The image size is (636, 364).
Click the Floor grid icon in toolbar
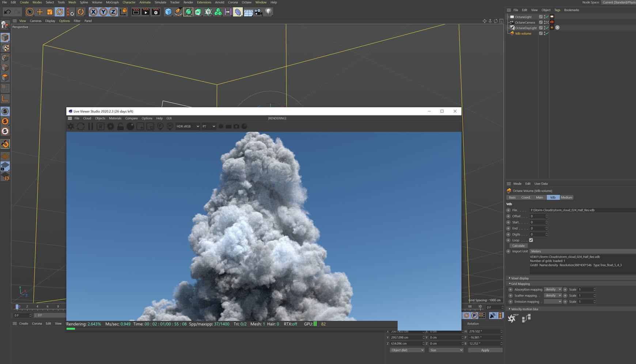[248, 12]
